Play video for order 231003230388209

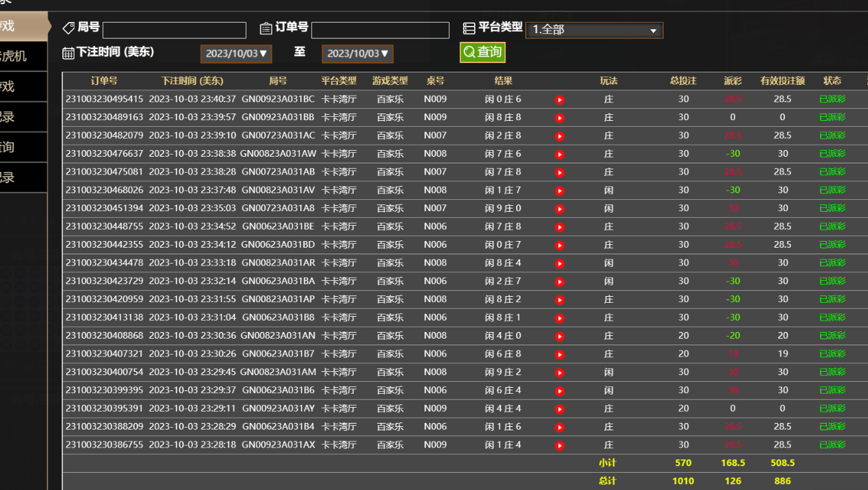point(560,428)
